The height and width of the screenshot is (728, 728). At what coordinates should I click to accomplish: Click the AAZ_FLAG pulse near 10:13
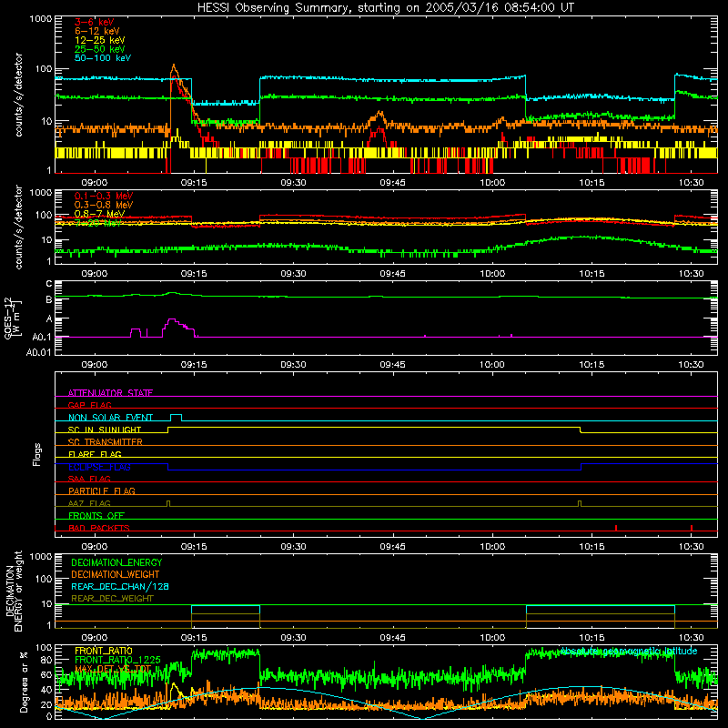[x=580, y=503]
